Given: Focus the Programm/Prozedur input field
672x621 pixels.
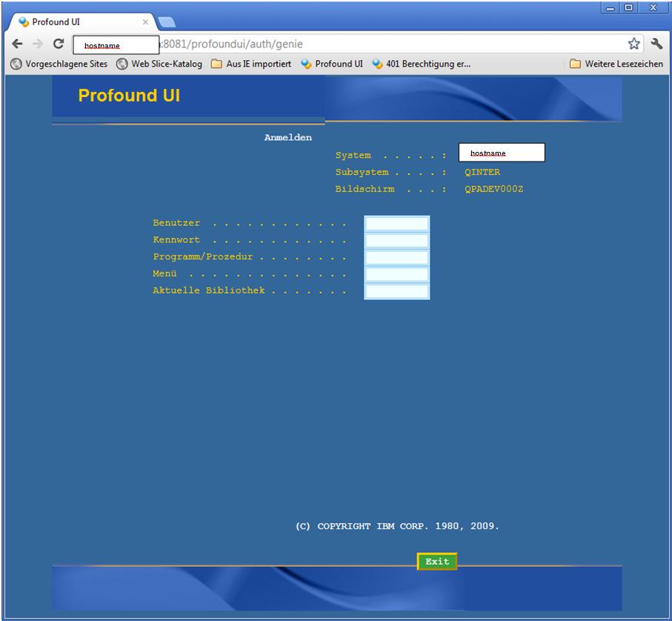Looking at the screenshot, I should [397, 258].
